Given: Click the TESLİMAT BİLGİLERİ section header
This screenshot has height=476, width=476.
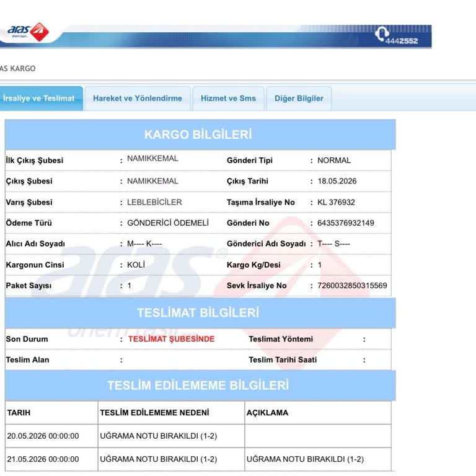Looking at the screenshot, I should [200, 312].
